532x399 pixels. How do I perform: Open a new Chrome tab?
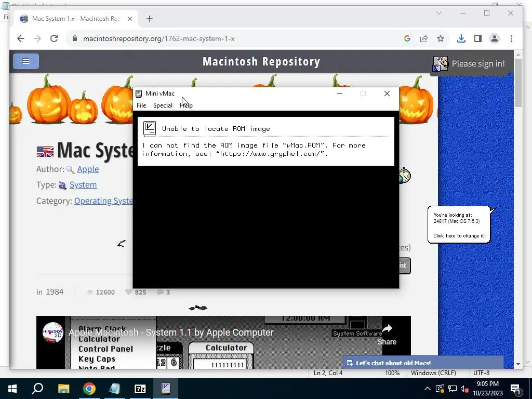pos(150,19)
